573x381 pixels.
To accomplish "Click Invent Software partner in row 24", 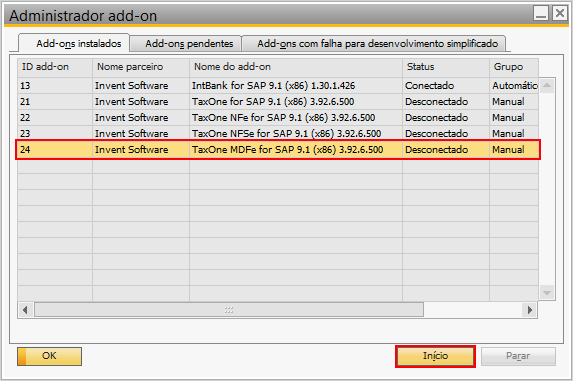I will 141,150.
